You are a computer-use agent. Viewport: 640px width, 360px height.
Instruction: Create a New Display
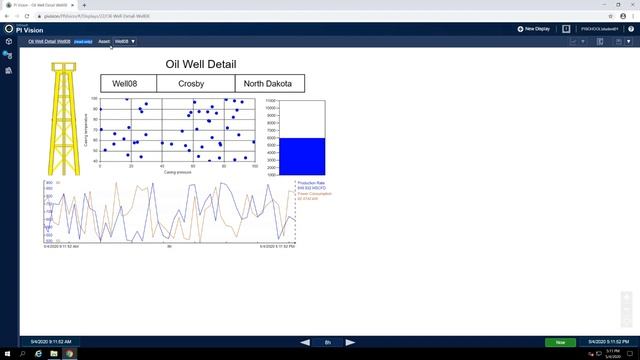pyautogui.click(x=533, y=29)
